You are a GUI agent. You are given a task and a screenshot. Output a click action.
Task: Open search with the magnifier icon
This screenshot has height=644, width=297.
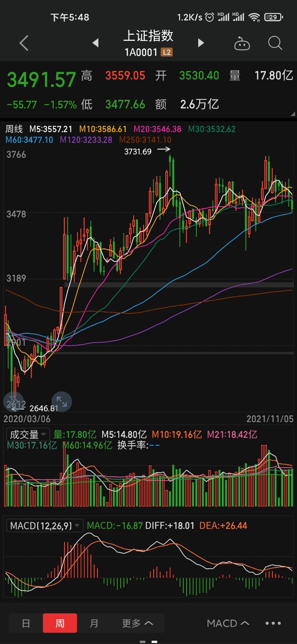click(275, 43)
